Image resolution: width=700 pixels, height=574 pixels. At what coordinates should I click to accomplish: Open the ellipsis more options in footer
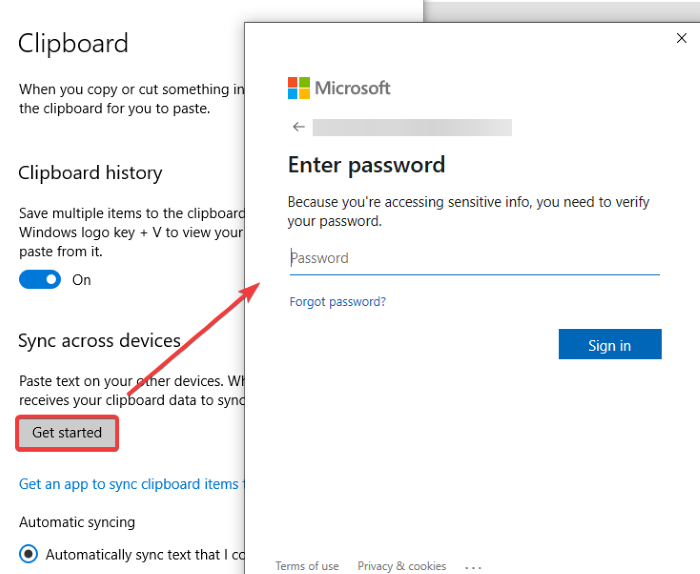point(473,567)
